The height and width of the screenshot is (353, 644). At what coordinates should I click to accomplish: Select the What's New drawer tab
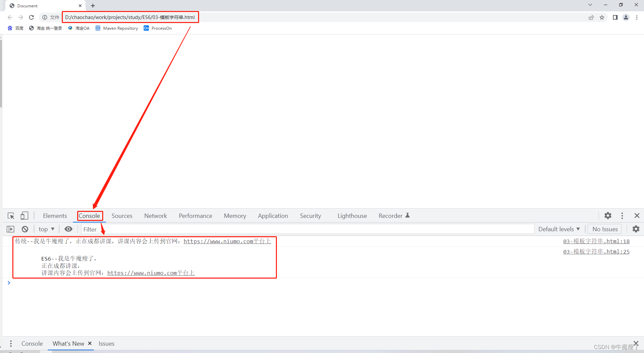[x=68, y=344]
